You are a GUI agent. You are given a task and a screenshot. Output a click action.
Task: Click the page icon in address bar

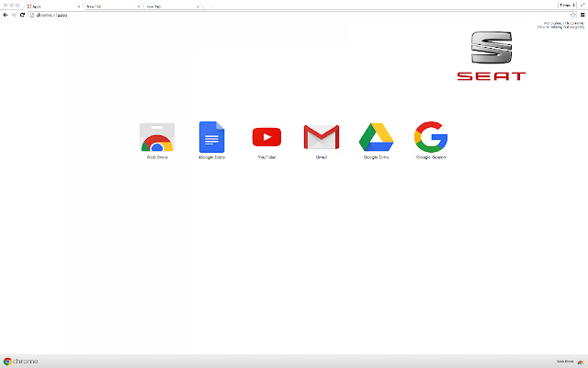(x=32, y=15)
